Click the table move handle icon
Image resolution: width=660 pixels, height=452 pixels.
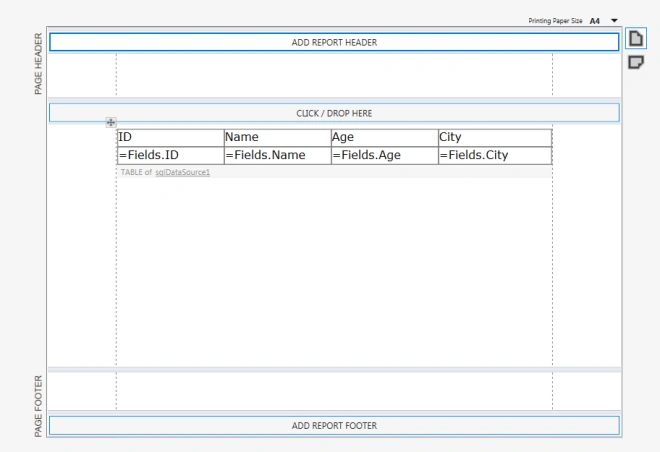[111, 122]
